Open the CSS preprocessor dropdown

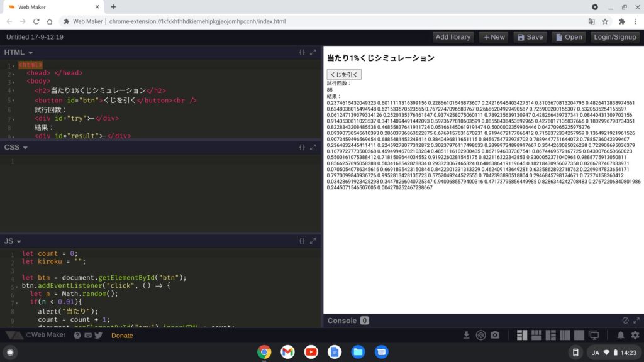16,147
